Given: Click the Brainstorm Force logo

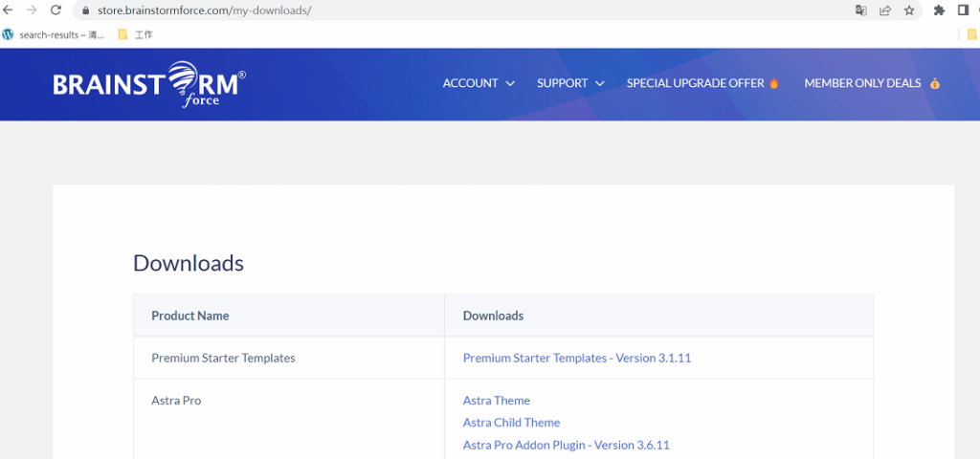Looking at the screenshot, I should point(149,84).
